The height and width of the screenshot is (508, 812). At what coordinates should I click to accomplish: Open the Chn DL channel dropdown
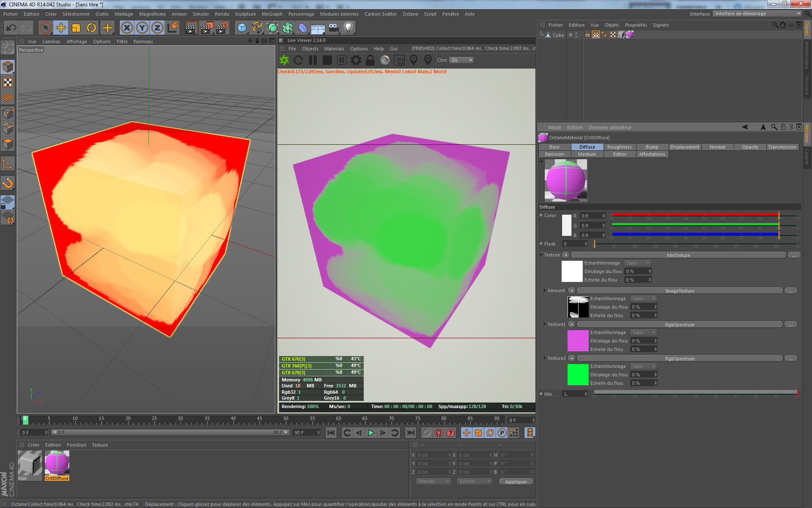coord(461,60)
